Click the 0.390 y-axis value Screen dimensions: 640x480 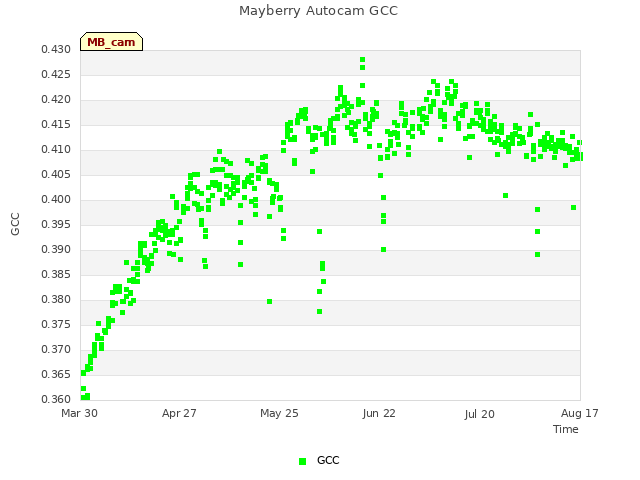tap(56, 249)
